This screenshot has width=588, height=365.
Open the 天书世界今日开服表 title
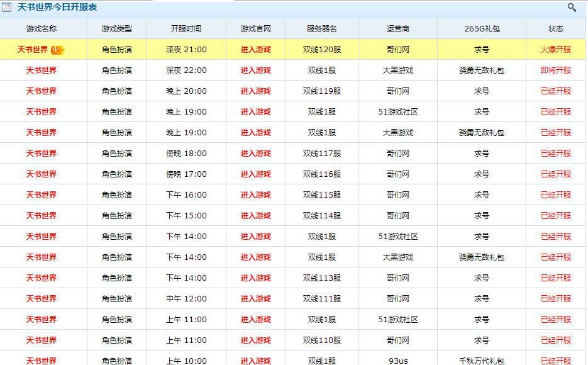[x=57, y=7]
